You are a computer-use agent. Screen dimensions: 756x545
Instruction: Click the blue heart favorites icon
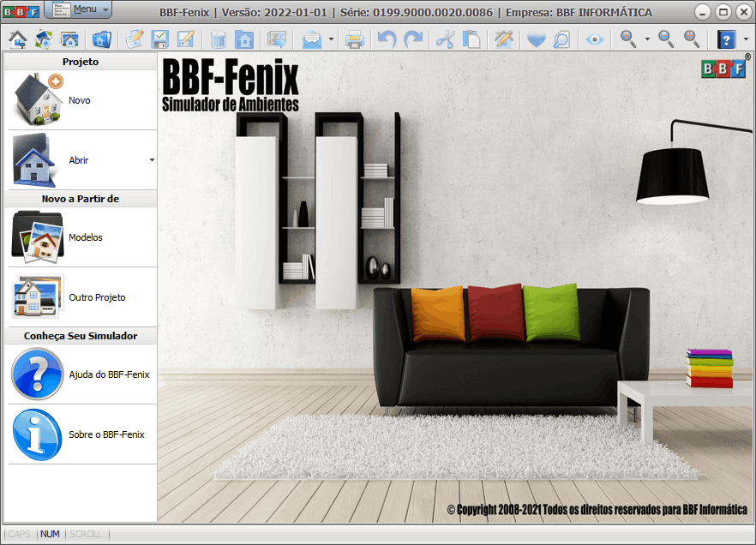[x=537, y=39]
